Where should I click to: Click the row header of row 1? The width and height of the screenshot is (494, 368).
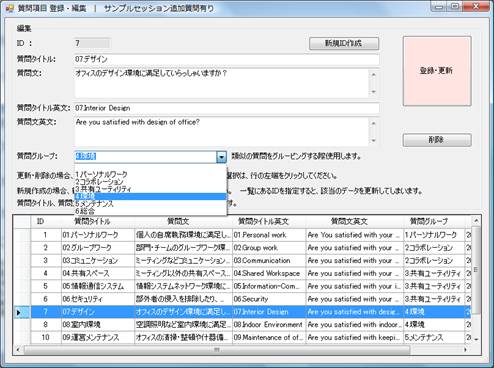(x=22, y=235)
